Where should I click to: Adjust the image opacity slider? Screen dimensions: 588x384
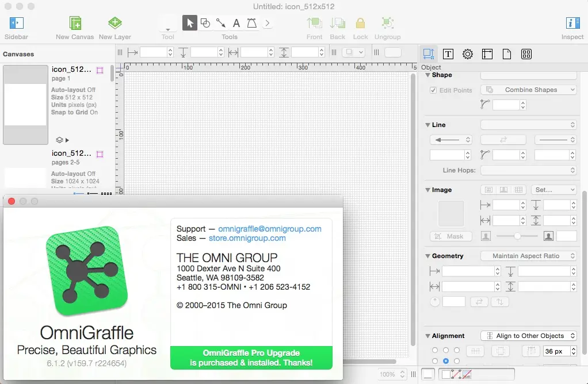point(517,236)
